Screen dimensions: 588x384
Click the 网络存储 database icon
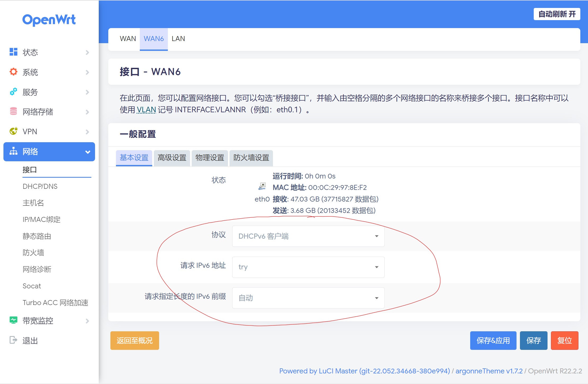point(14,111)
